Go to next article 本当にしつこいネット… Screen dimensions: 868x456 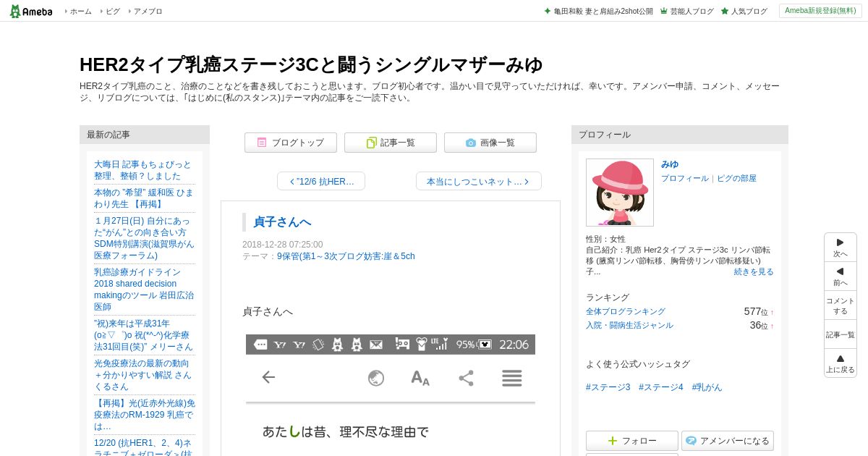[479, 181]
